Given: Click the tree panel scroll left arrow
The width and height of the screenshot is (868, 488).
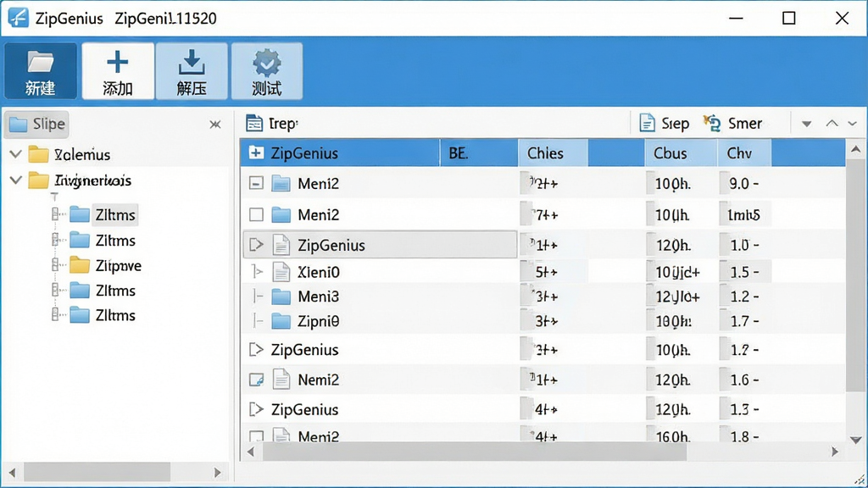Looking at the screenshot, I should click(x=12, y=473).
